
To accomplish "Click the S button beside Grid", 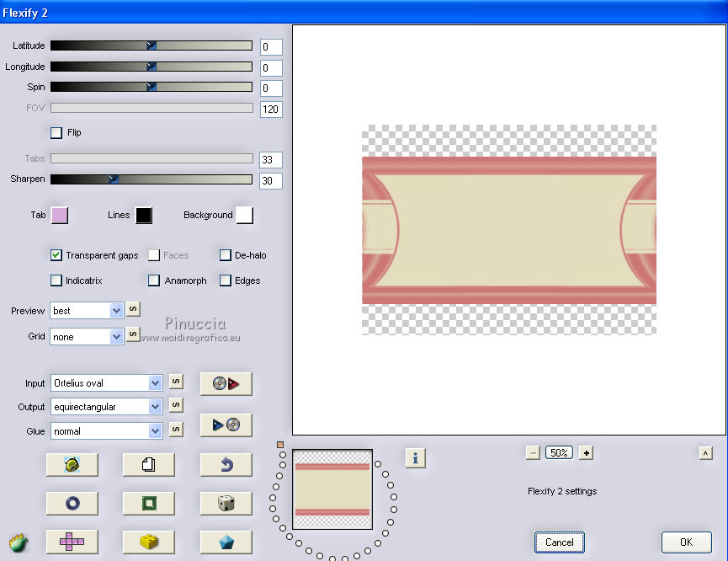I will (133, 334).
